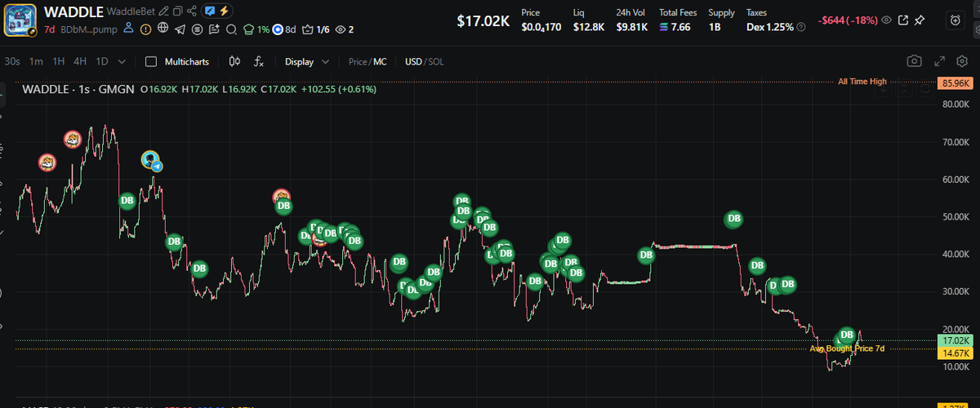Viewport: 980px width, 408px height.
Task: Select the 4H timeframe
Action: coord(80,61)
